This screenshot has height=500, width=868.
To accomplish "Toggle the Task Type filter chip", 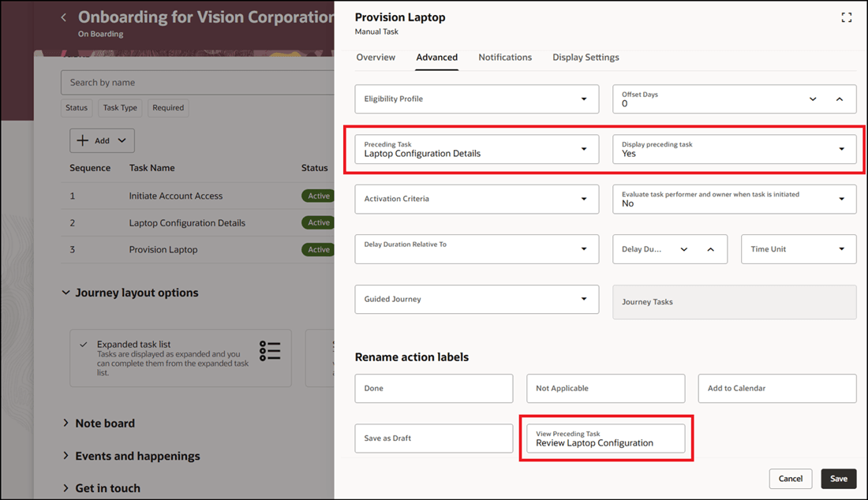I will [120, 108].
